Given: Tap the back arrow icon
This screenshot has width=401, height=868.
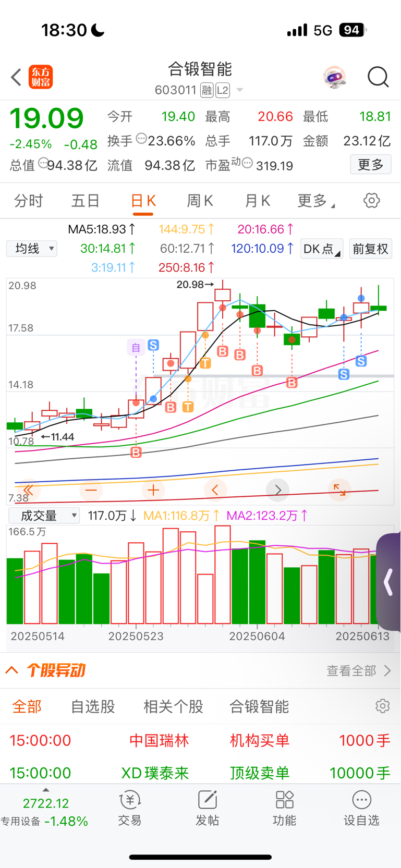Looking at the screenshot, I should [x=16, y=77].
